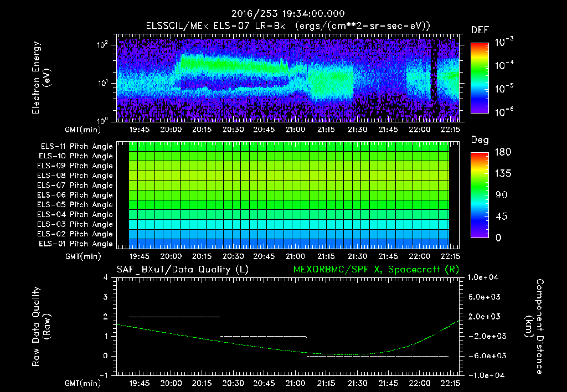
Task: Click the ELS-06 Pitch Angle row label
Action: pos(75,195)
